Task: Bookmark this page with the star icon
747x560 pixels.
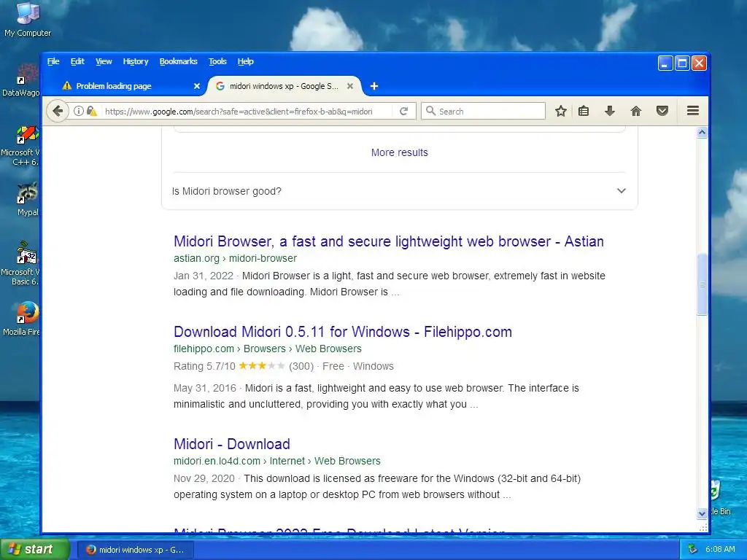Action: [561, 111]
